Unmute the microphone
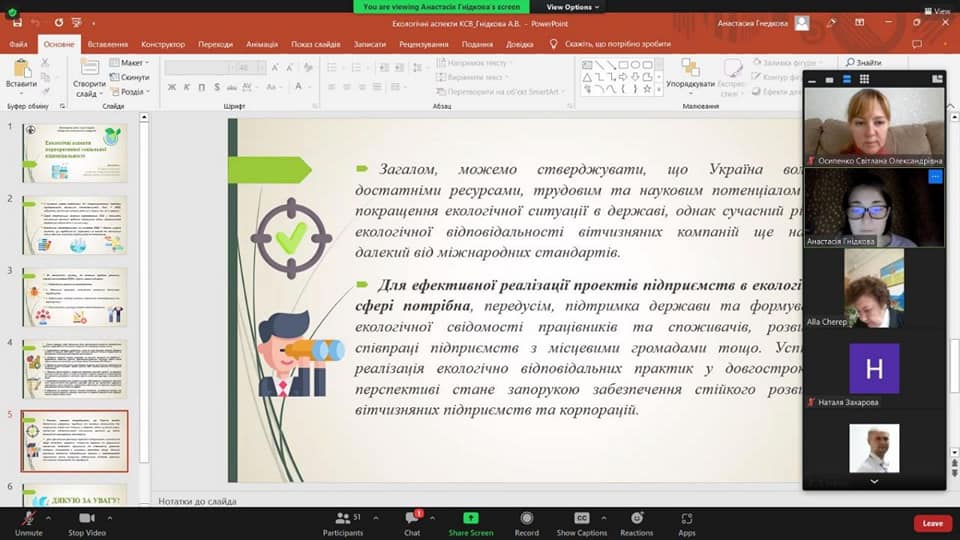960x540 pixels. pyautogui.click(x=28, y=518)
